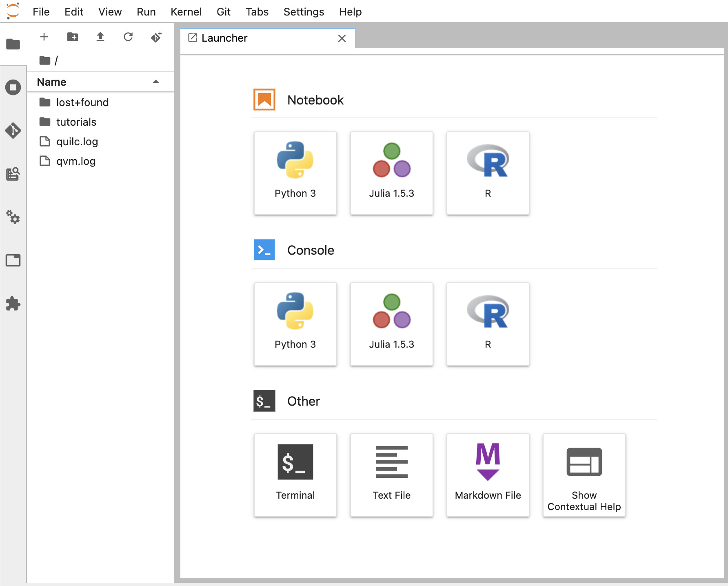Viewport: 728px width, 586px height.
Task: Open the Tabs menu
Action: tap(257, 12)
